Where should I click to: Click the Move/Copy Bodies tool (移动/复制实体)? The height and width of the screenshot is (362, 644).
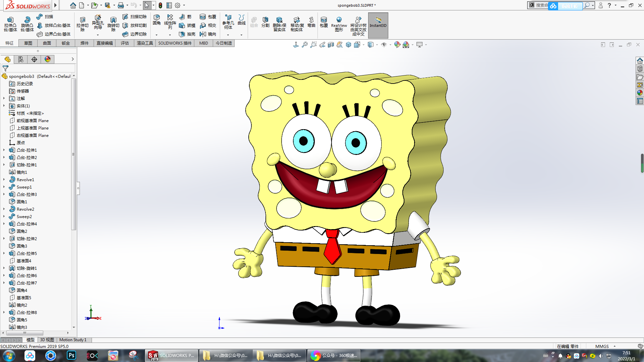click(x=297, y=24)
